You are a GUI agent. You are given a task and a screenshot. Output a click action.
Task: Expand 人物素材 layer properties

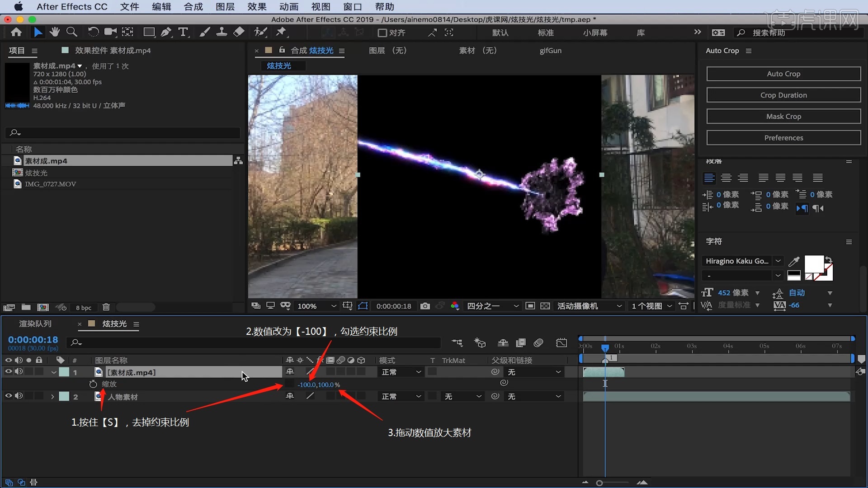point(52,396)
